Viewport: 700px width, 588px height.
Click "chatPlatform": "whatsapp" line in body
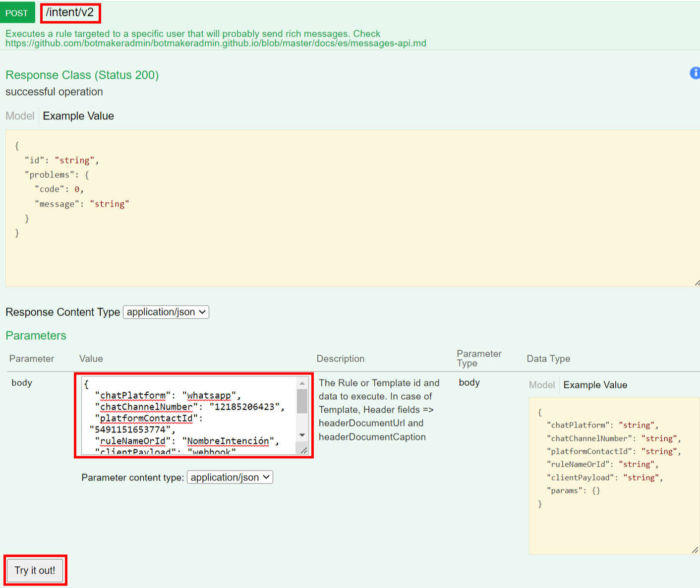tap(168, 395)
